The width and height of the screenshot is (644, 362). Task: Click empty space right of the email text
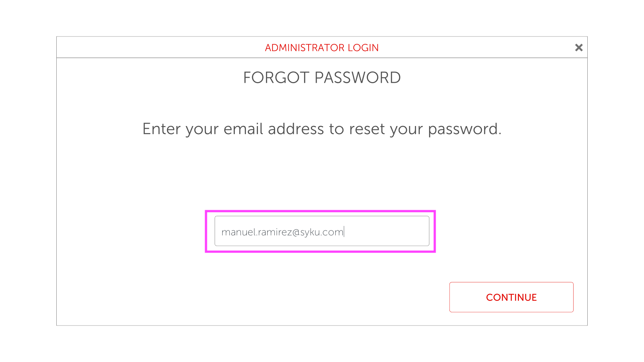coord(386,231)
